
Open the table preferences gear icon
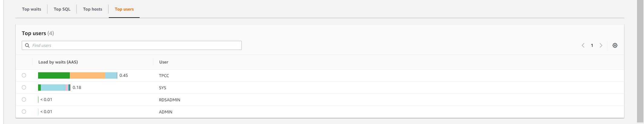click(x=615, y=45)
